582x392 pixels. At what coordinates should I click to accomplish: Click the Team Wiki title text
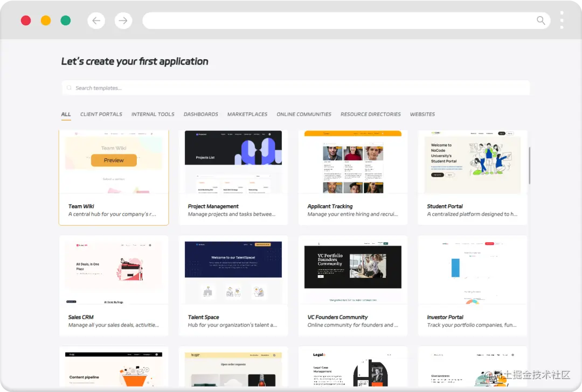click(x=81, y=206)
